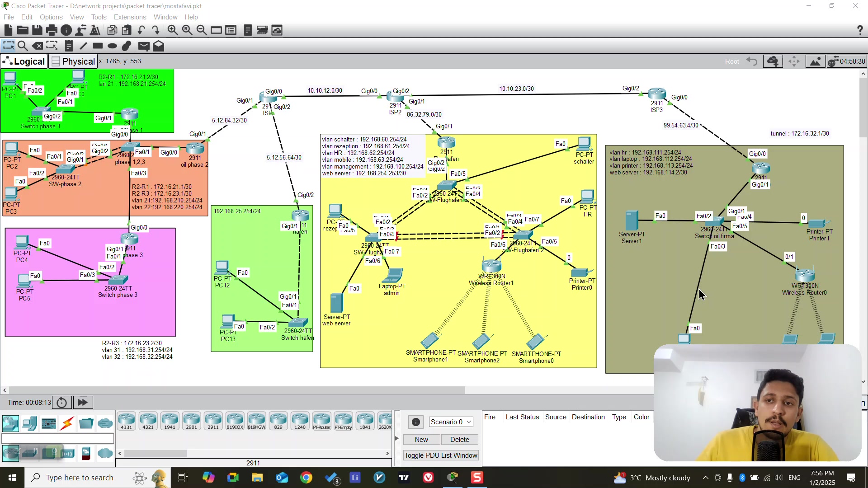
Task: Open the Scenario 0 dropdown
Action: tap(451, 422)
